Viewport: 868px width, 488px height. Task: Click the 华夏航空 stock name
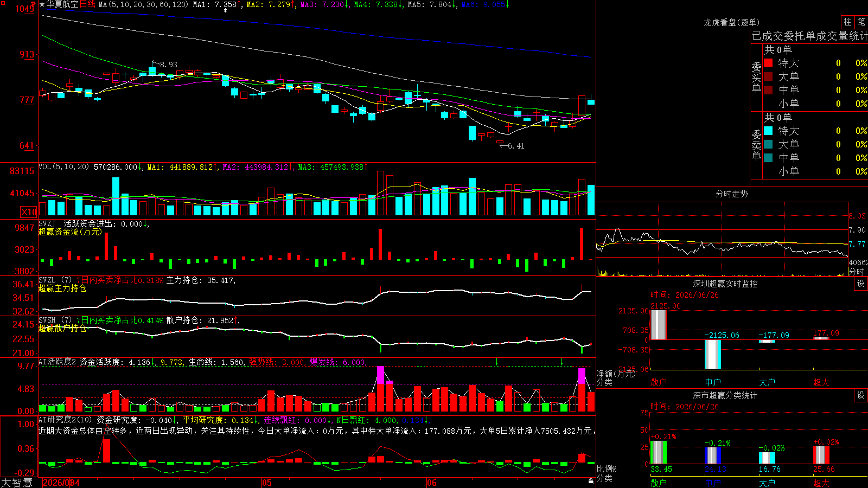[x=62, y=4]
